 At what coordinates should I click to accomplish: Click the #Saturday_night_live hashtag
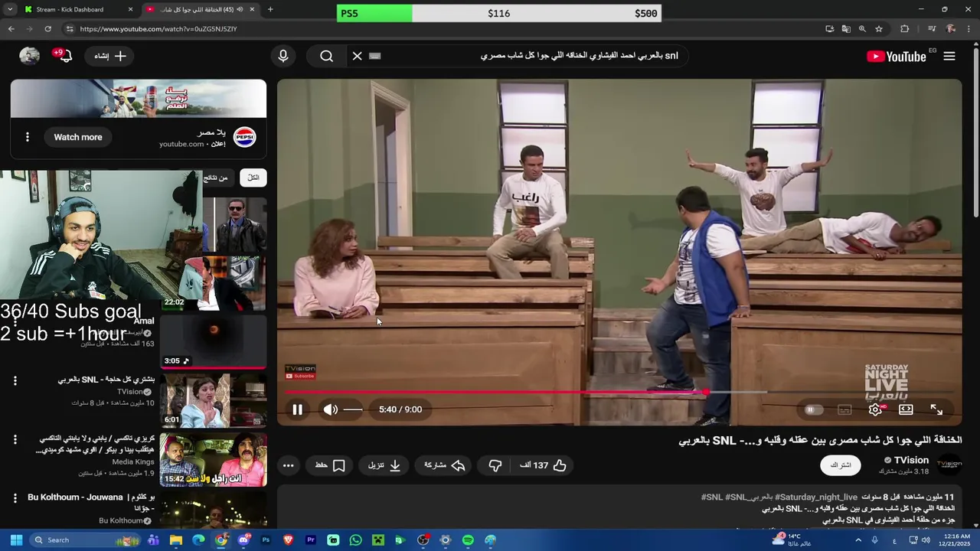(x=816, y=497)
